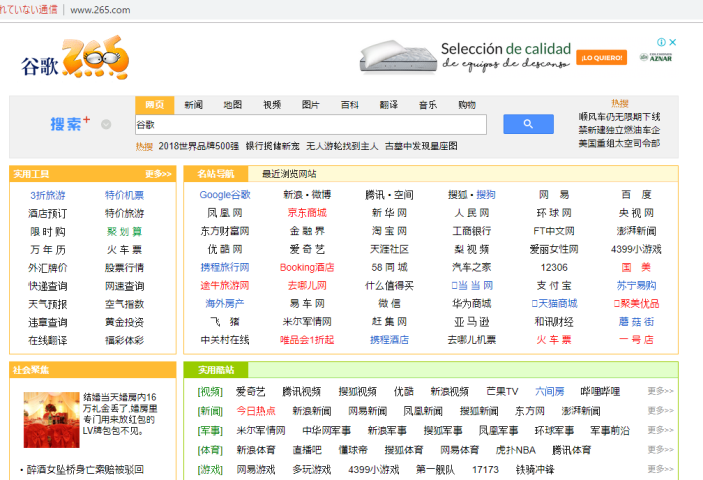The image size is (703, 480).
Task: Select the 购物 search tab
Action: 467,105
